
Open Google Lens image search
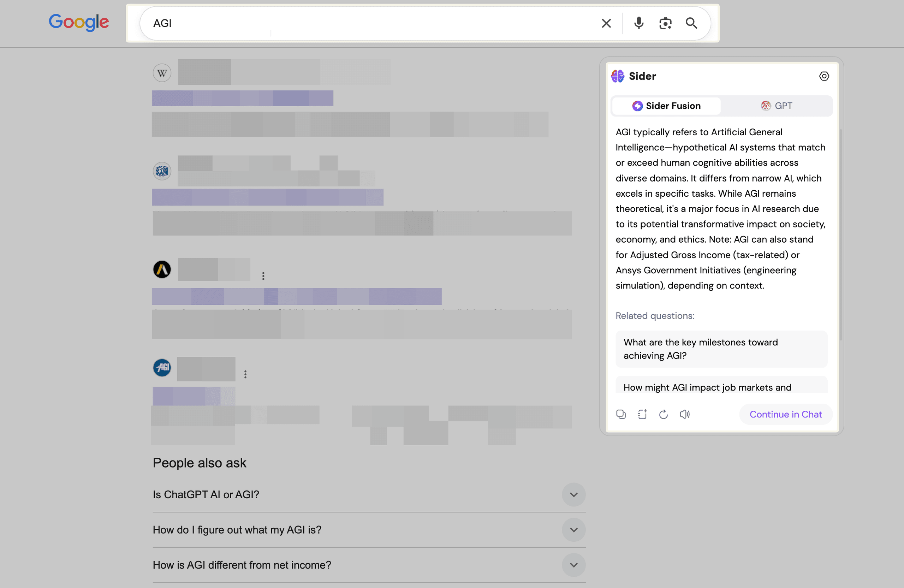[x=665, y=24]
